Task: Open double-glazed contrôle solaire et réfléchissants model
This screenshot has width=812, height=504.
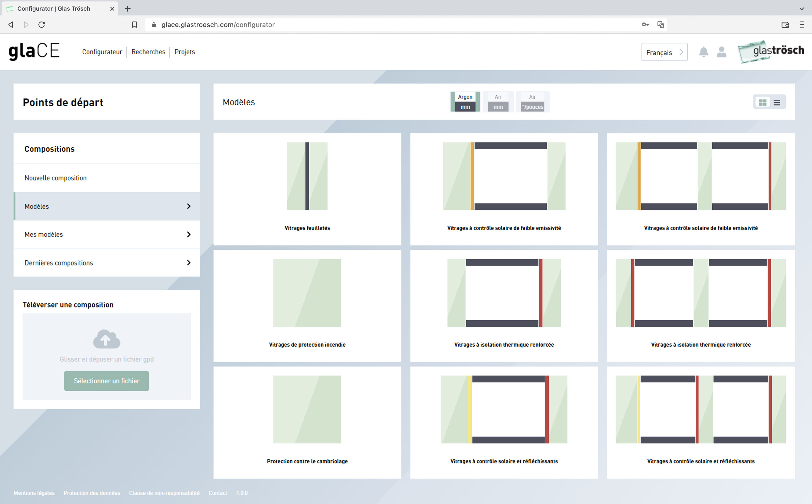Action: [504, 423]
